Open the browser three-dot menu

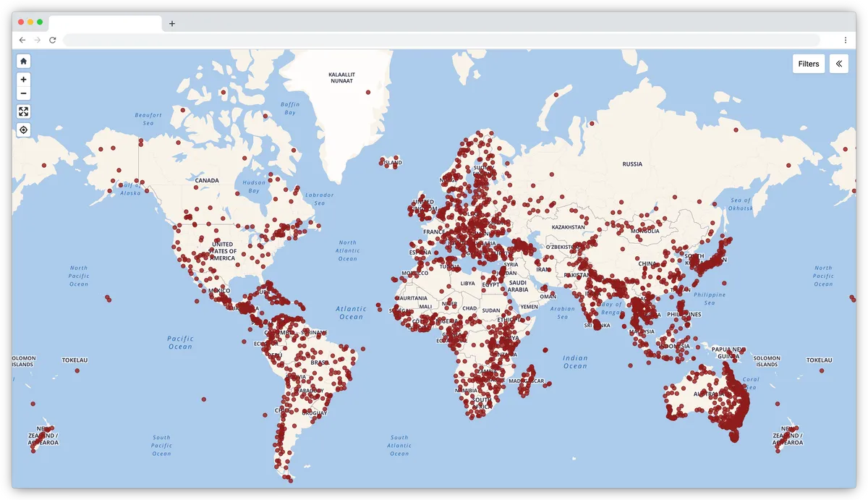tap(845, 40)
